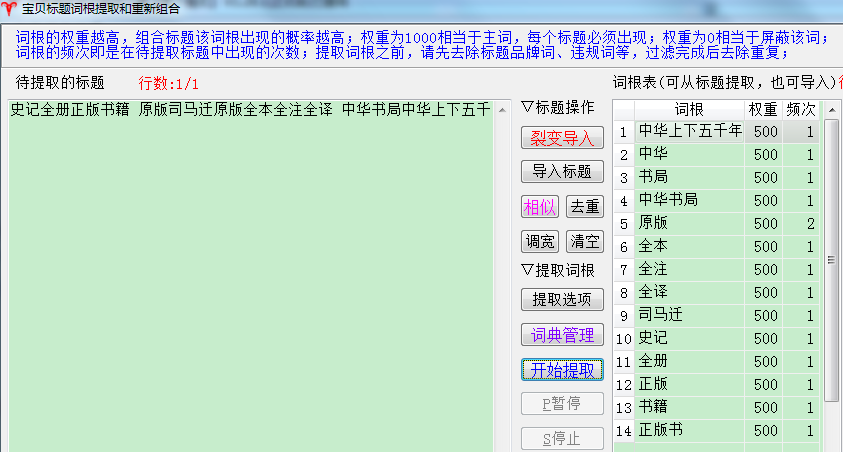Click the app logo icon in title bar
The width and height of the screenshot is (843, 452).
(10, 9)
